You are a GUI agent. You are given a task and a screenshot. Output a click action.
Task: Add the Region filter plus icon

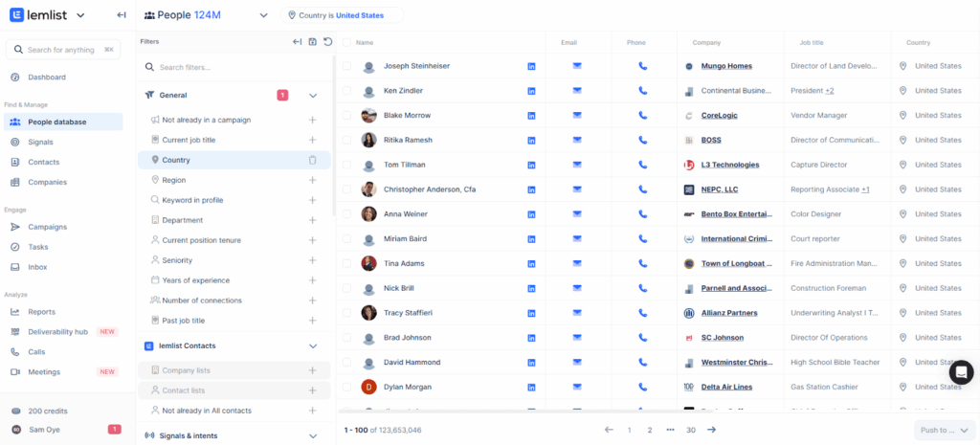[313, 180]
